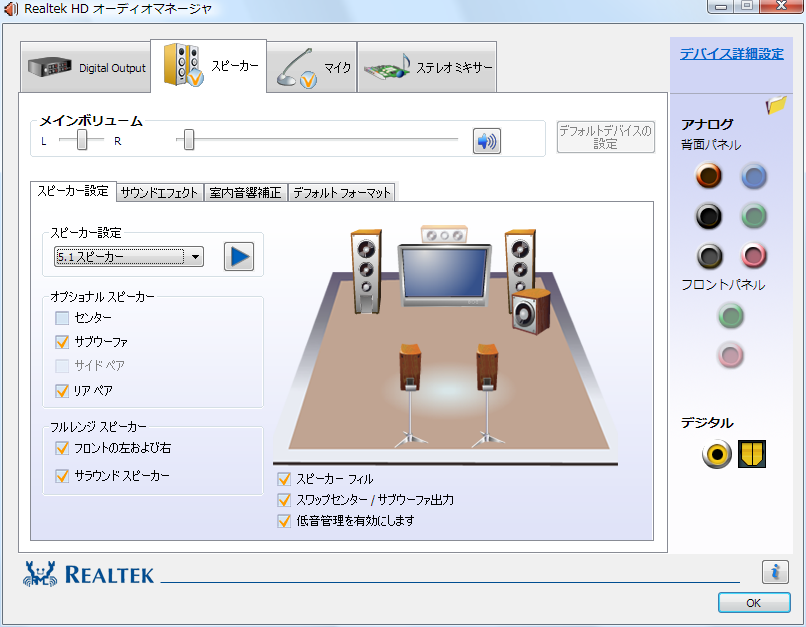
Task: Click the フロントパネル label
Action: point(723,285)
